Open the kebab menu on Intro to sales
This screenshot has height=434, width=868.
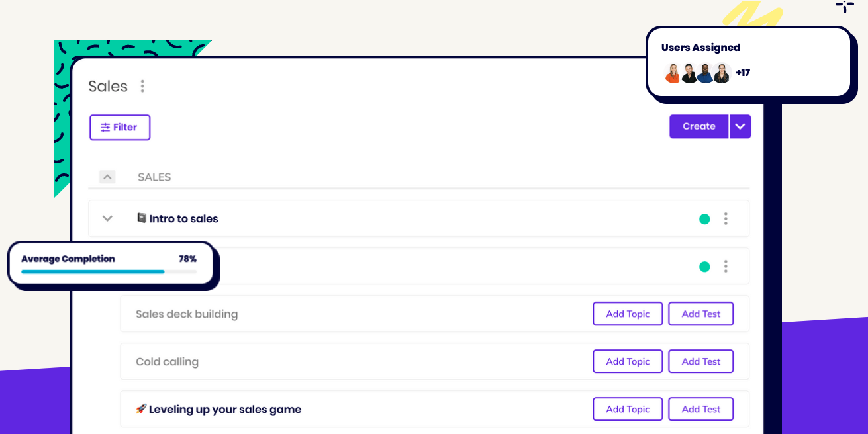726,218
